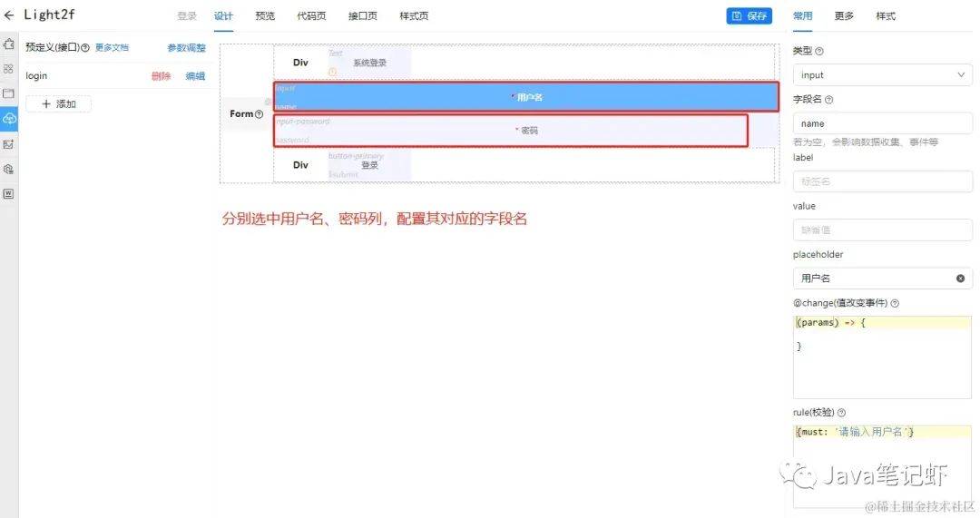The width and height of the screenshot is (980, 518).
Task: Open the gear settings panel in sidebar
Action: click(9, 170)
